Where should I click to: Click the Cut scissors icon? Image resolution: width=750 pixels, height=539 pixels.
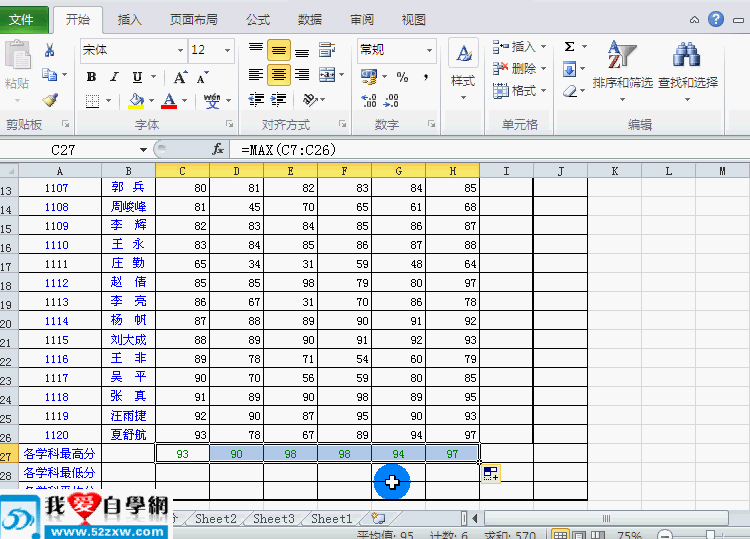[49, 50]
